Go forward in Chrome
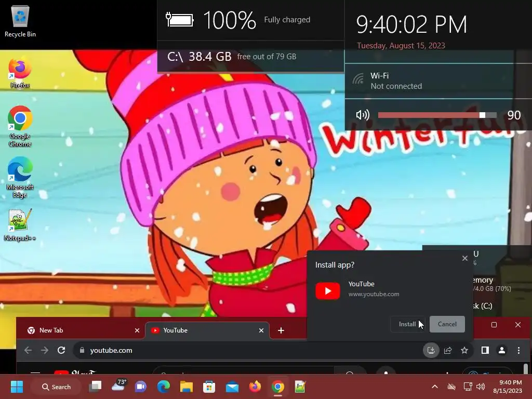This screenshot has height=399, width=532. coord(45,350)
